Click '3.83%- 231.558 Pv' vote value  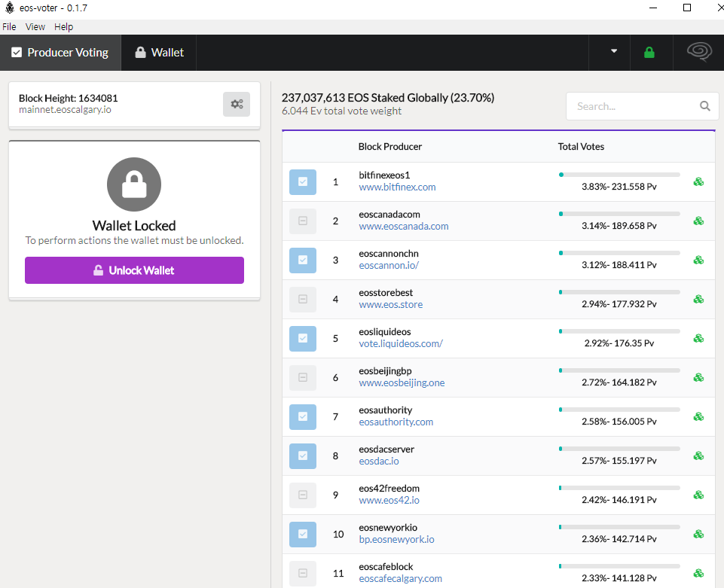point(619,187)
